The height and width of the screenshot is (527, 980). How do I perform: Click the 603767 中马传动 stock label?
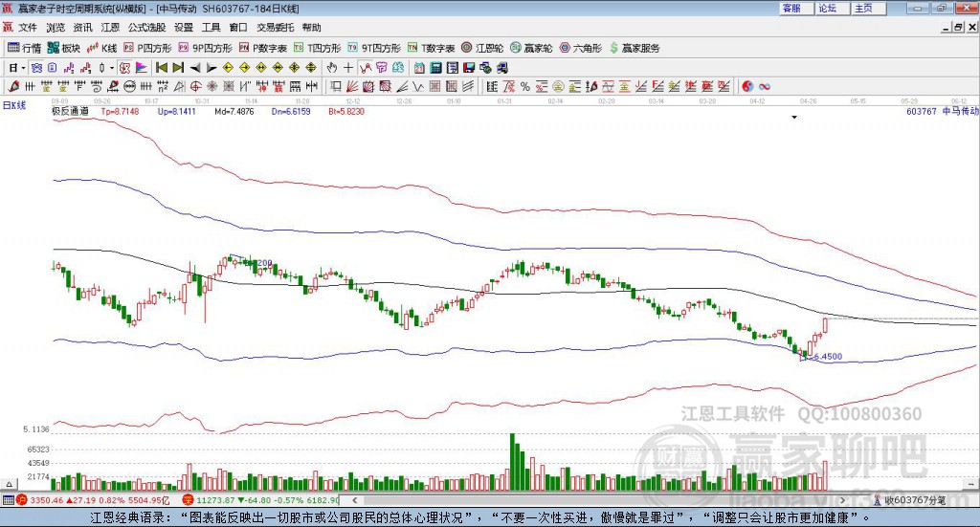(x=942, y=111)
